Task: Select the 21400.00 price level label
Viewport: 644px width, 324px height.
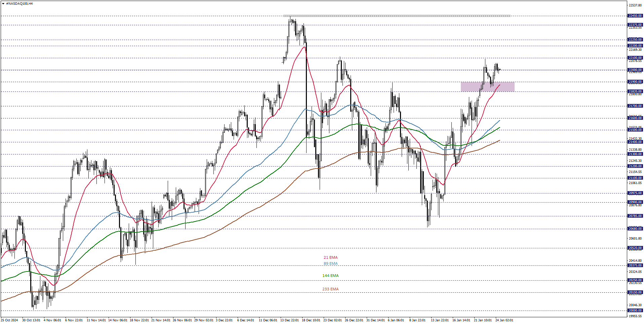Action: pyautogui.click(x=635, y=142)
